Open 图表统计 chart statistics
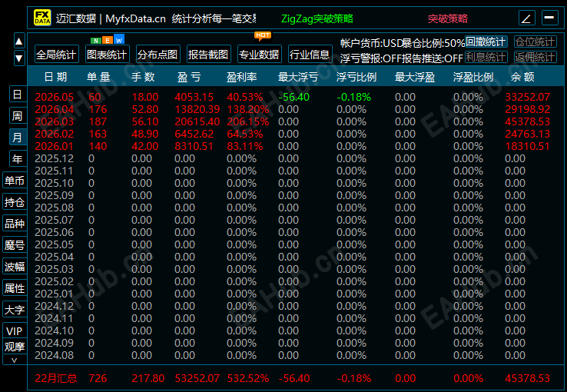This screenshot has height=392, width=567. 108,55
